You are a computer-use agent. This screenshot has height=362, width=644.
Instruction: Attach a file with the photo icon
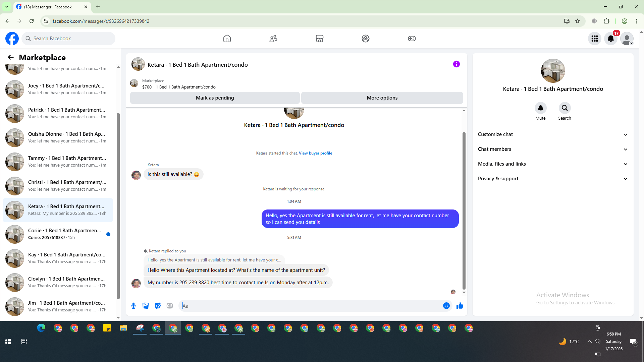pyautogui.click(x=146, y=306)
